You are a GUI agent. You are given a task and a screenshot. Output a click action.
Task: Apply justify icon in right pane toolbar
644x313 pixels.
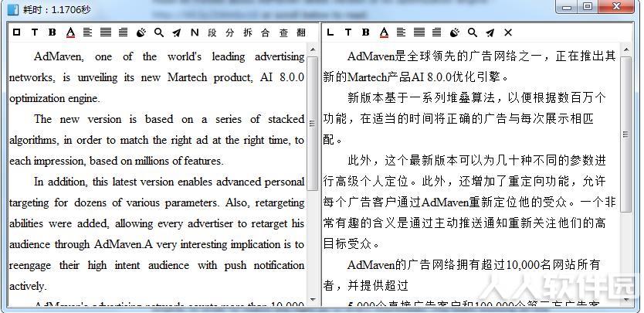coord(419,32)
